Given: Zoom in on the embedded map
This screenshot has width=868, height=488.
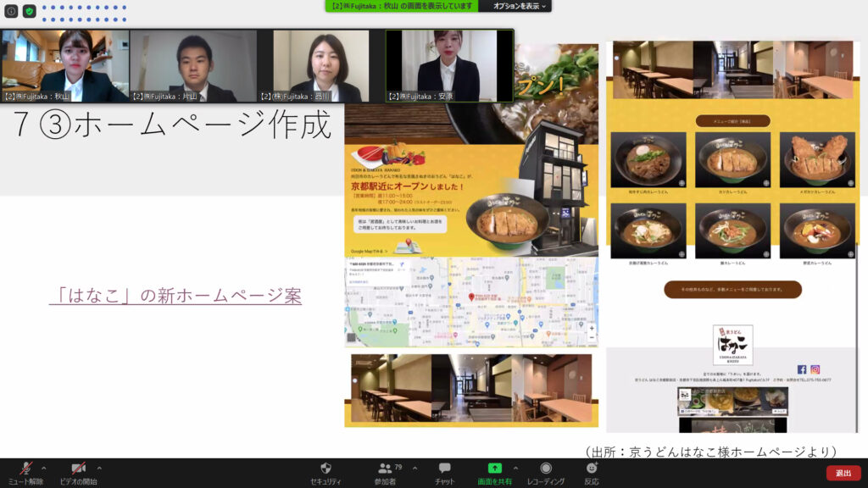Looking at the screenshot, I should 592,328.
